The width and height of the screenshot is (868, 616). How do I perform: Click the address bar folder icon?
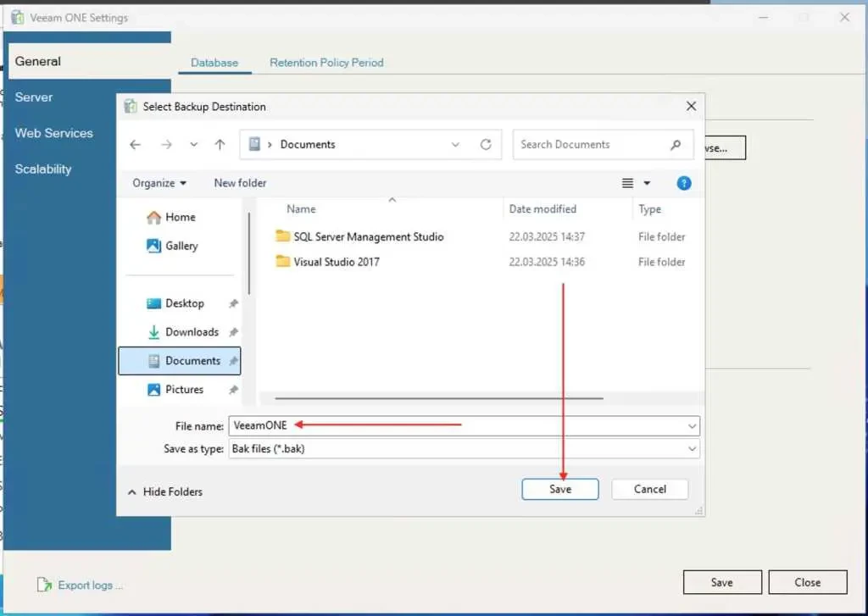pos(254,144)
